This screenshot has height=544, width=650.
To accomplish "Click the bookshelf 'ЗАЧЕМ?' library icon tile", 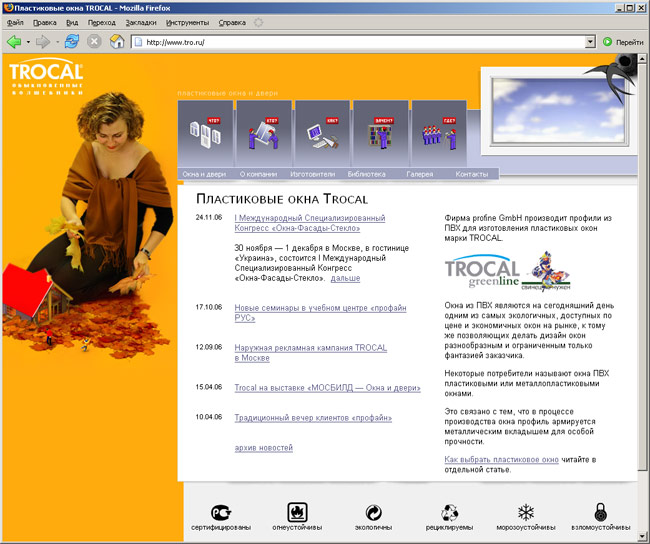I will click(x=380, y=133).
